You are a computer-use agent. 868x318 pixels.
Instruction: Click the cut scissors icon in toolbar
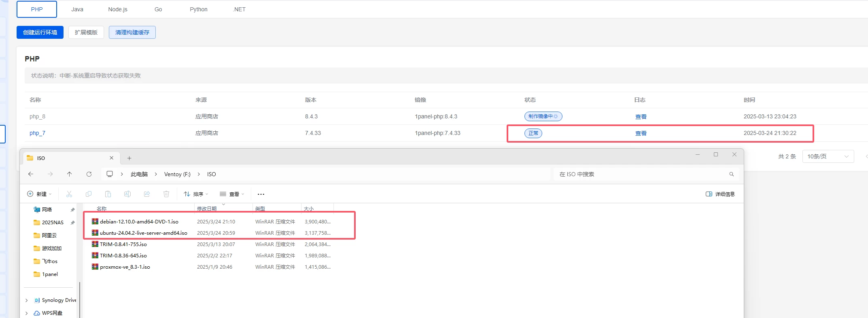69,194
